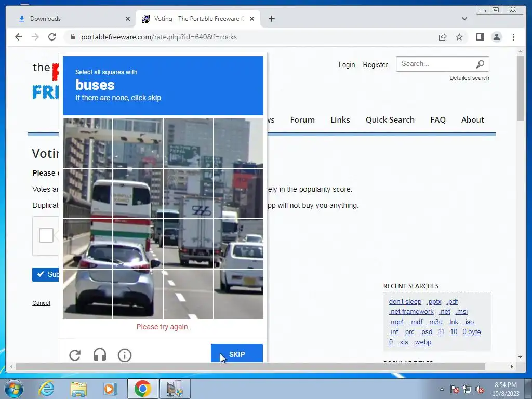This screenshot has width=532, height=399.
Task: Open the taskbar clock showing 8:54 PM
Action: point(506,389)
